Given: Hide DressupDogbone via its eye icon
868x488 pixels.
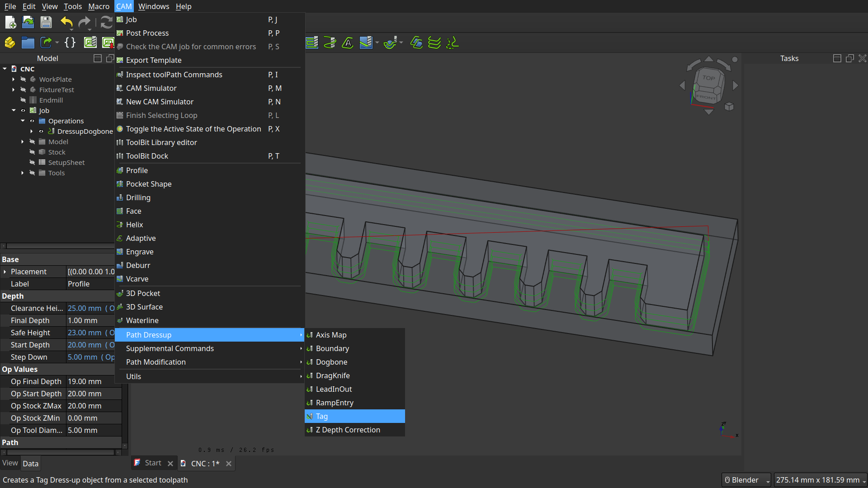Looking at the screenshot, I should click(x=41, y=131).
